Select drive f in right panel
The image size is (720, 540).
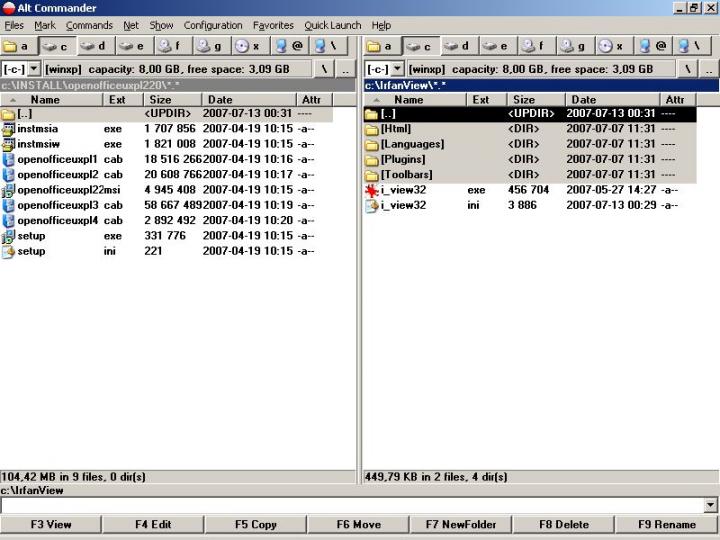[535, 46]
